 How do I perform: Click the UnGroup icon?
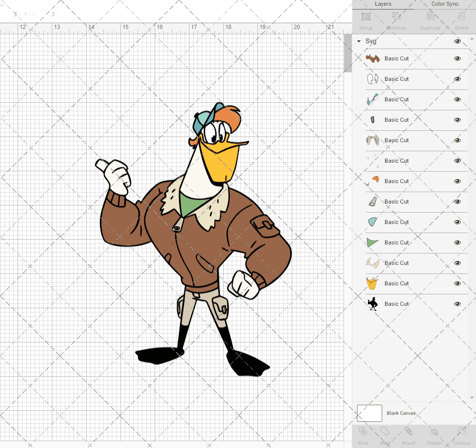coord(396,17)
